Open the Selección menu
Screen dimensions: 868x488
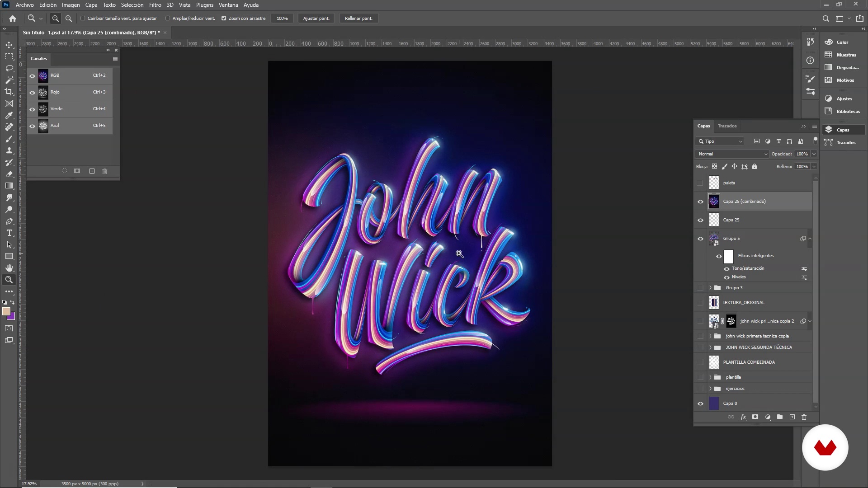(x=132, y=5)
